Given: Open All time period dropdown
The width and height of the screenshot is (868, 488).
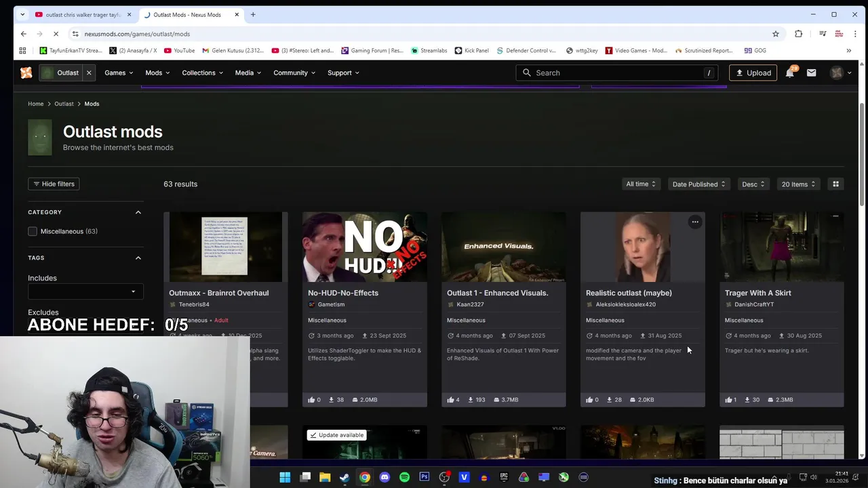Looking at the screenshot, I should (x=641, y=184).
